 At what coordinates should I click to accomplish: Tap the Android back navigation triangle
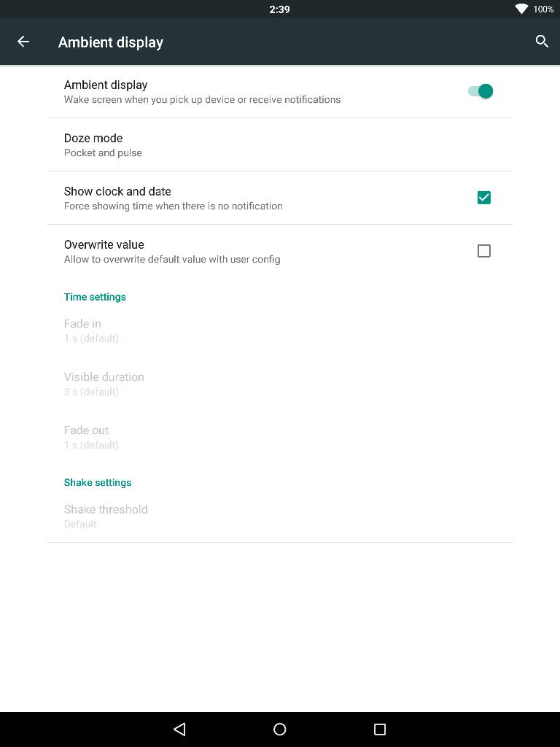[x=179, y=729]
